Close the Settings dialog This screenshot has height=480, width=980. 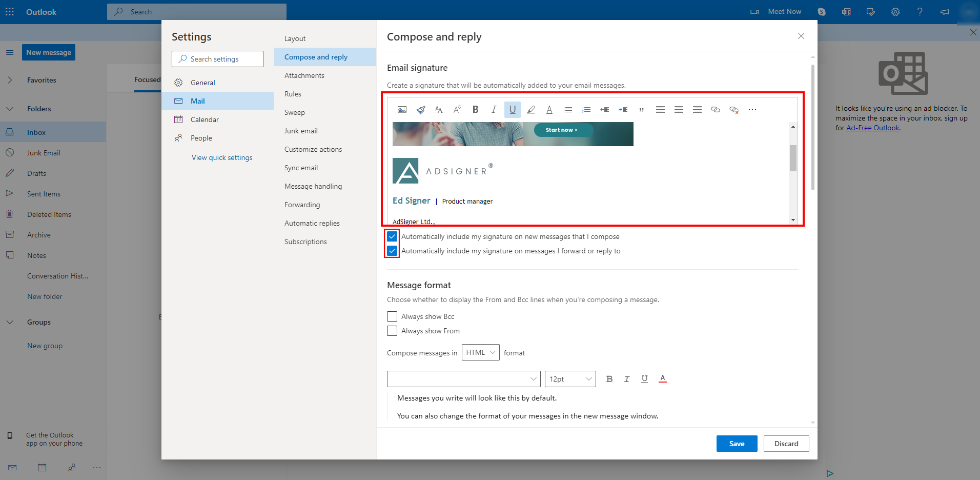[x=801, y=36]
